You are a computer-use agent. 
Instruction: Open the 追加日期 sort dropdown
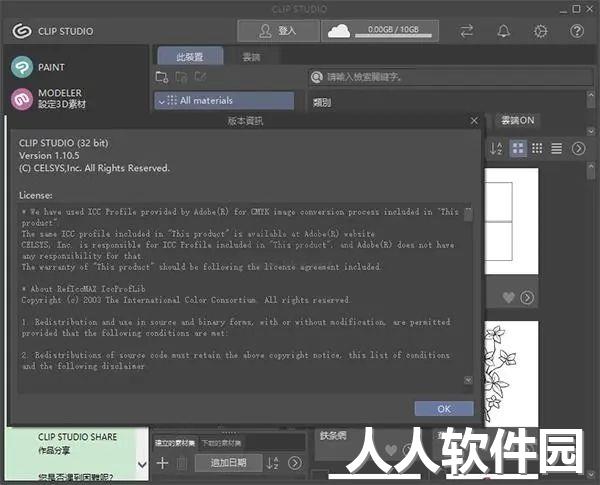228,463
